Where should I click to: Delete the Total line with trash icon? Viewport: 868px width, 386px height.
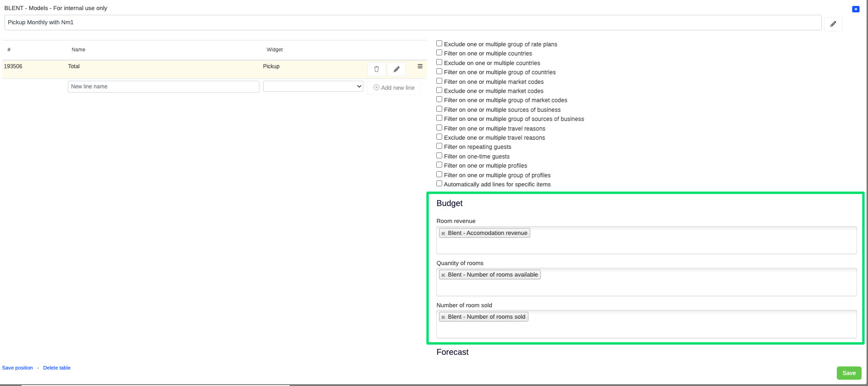376,69
